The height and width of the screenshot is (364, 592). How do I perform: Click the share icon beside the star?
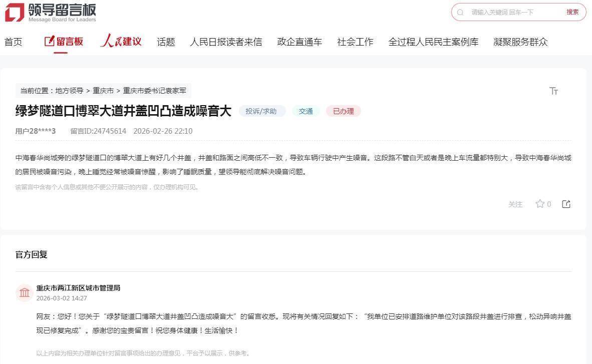click(x=566, y=204)
